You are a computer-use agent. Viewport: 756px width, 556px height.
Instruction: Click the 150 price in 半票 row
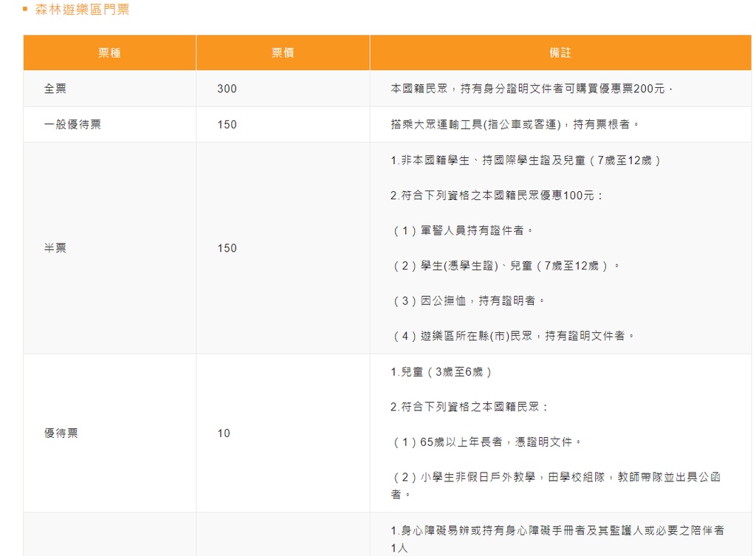pos(227,248)
